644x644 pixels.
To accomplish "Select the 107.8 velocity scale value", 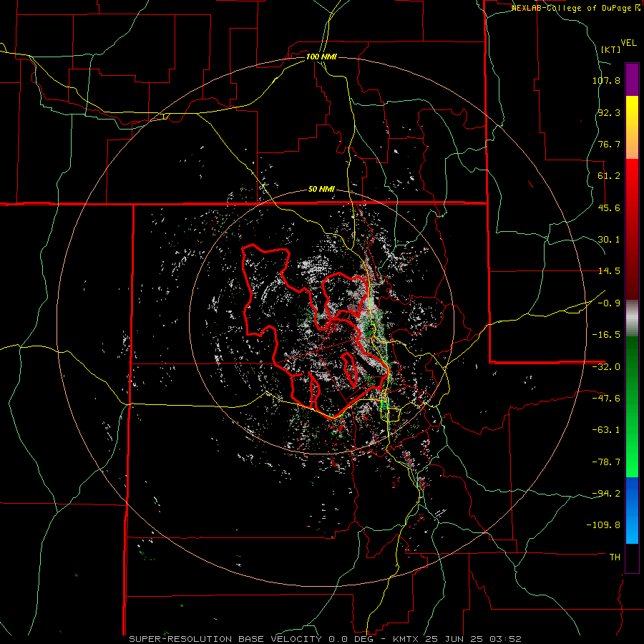I will point(606,80).
